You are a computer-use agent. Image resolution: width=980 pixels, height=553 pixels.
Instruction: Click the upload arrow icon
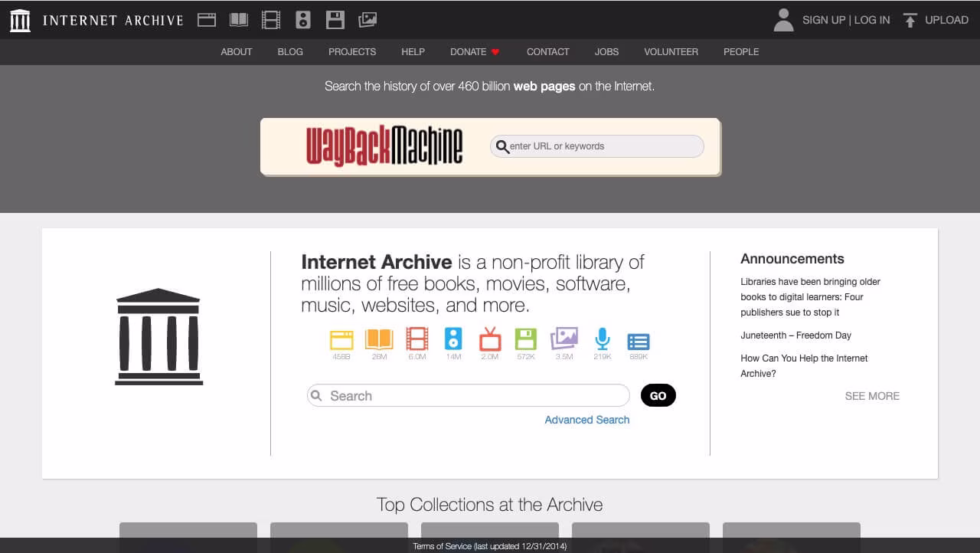(x=910, y=21)
